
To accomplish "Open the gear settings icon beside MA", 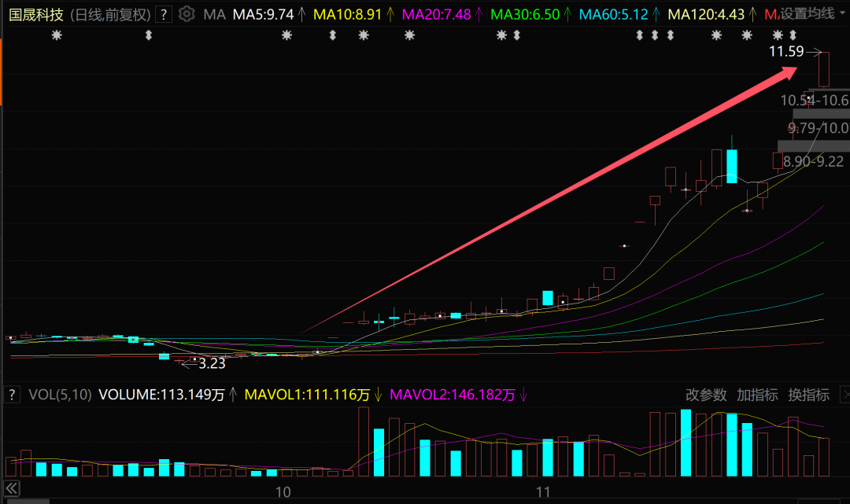I will coord(187,14).
